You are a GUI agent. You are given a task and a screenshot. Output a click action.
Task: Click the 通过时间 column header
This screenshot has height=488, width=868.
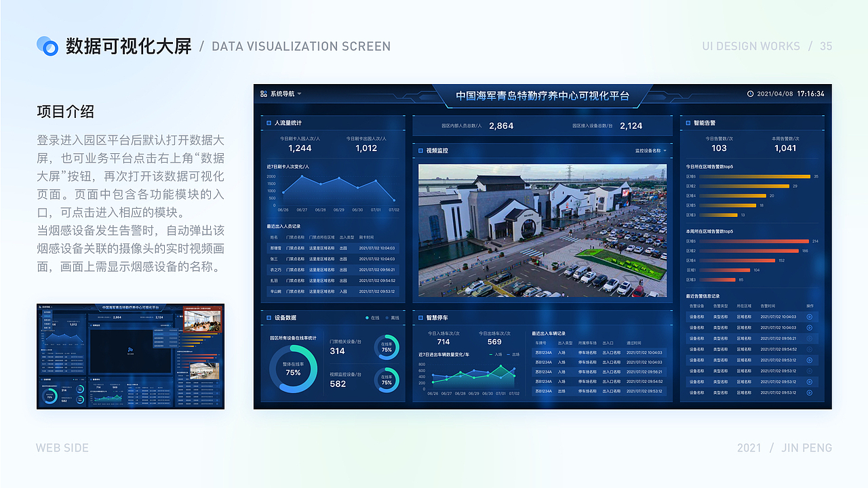[634, 343]
